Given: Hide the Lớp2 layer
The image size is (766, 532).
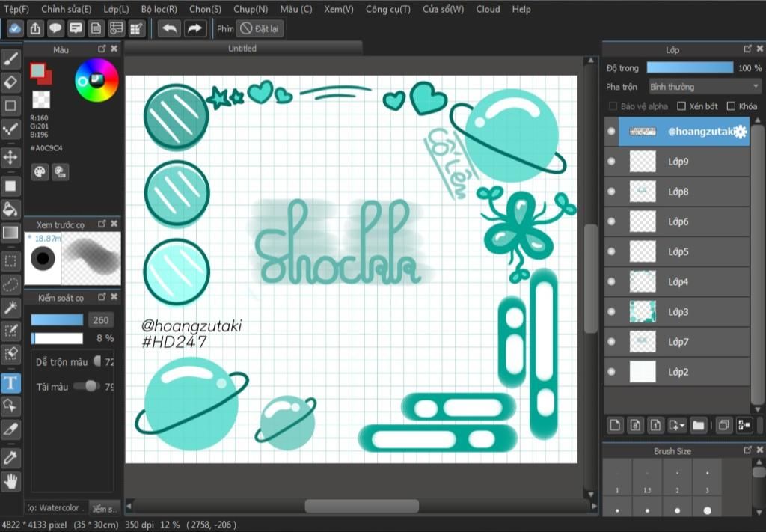Looking at the screenshot, I should tap(611, 372).
